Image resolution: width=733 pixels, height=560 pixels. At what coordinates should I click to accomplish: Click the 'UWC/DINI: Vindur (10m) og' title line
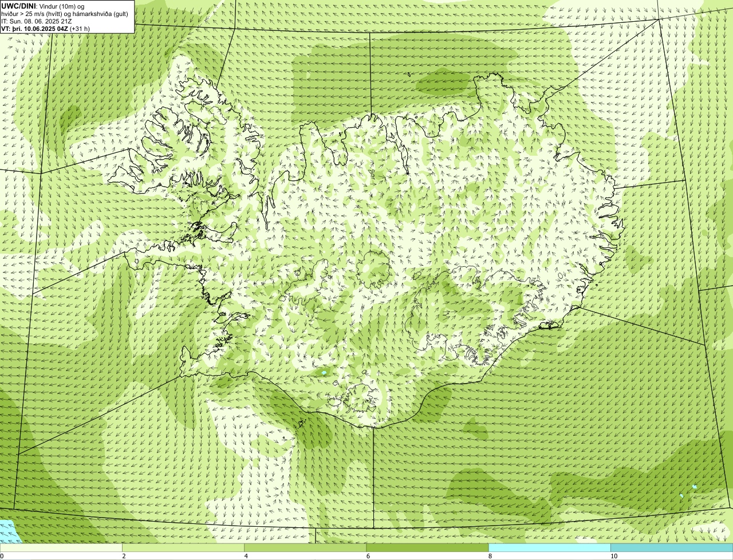tap(43, 6)
